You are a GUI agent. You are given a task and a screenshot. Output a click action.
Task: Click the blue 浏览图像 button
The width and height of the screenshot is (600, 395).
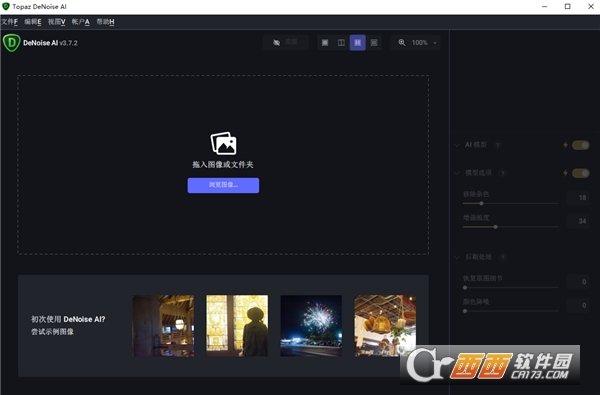(x=223, y=185)
